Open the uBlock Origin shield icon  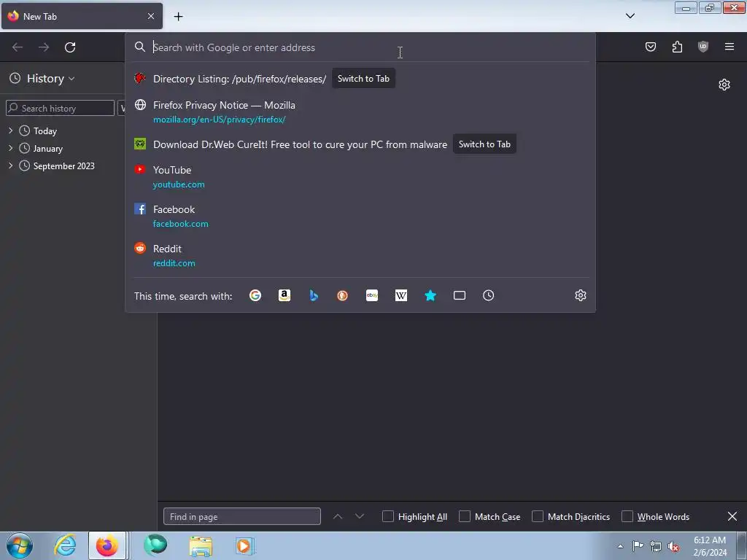pyautogui.click(x=703, y=47)
